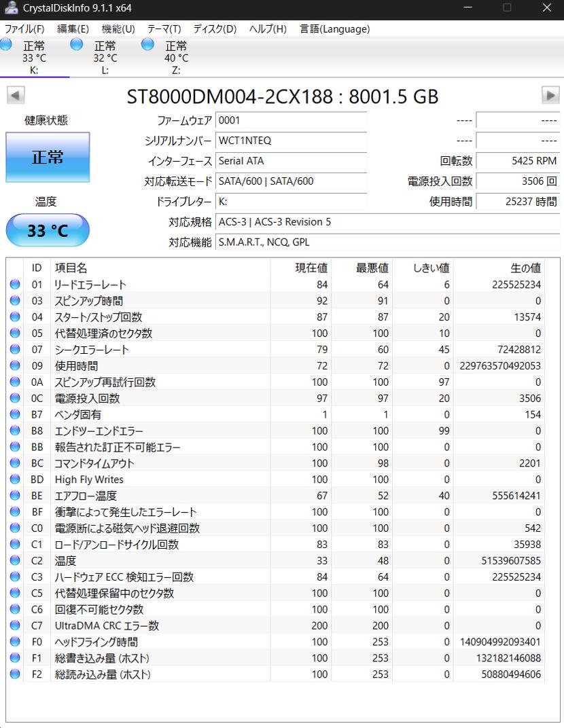Click the status icon for シークエラーレート

[15, 349]
